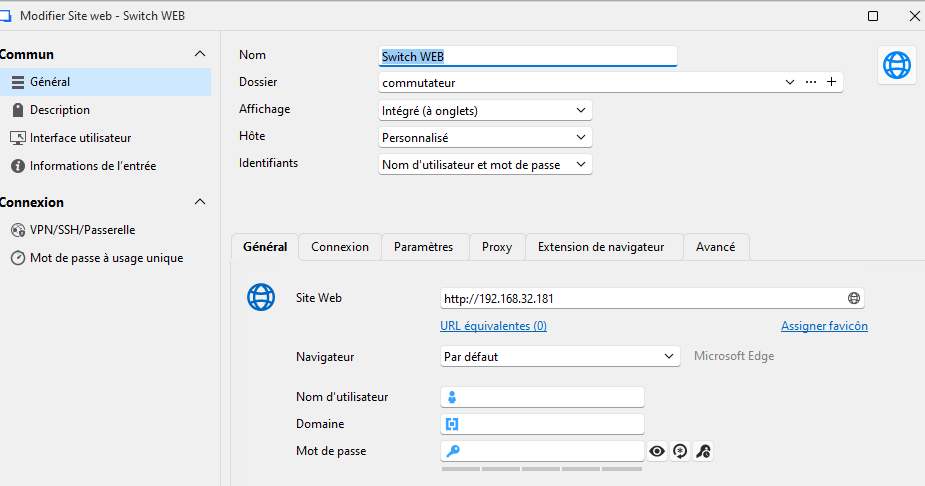Open the Hôte dropdown
This screenshot has width=925, height=486.
485,137
